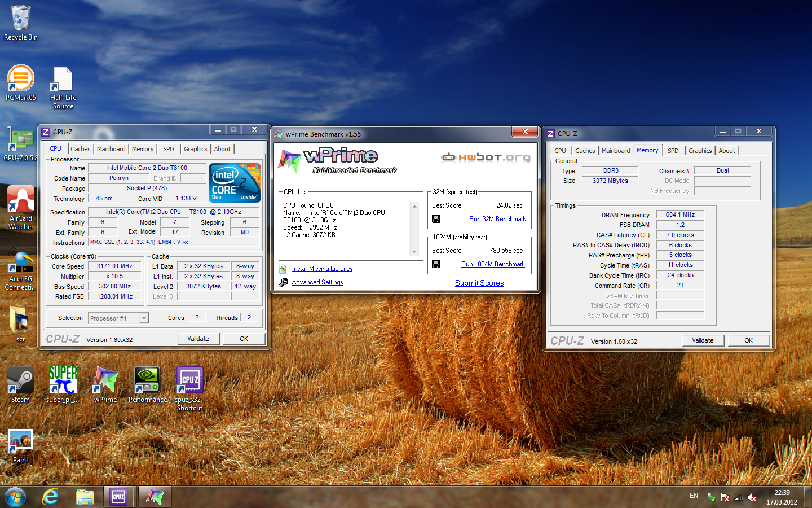Open the clock showing 22:39
Image resolution: width=812 pixels, height=508 pixels.
click(782, 497)
